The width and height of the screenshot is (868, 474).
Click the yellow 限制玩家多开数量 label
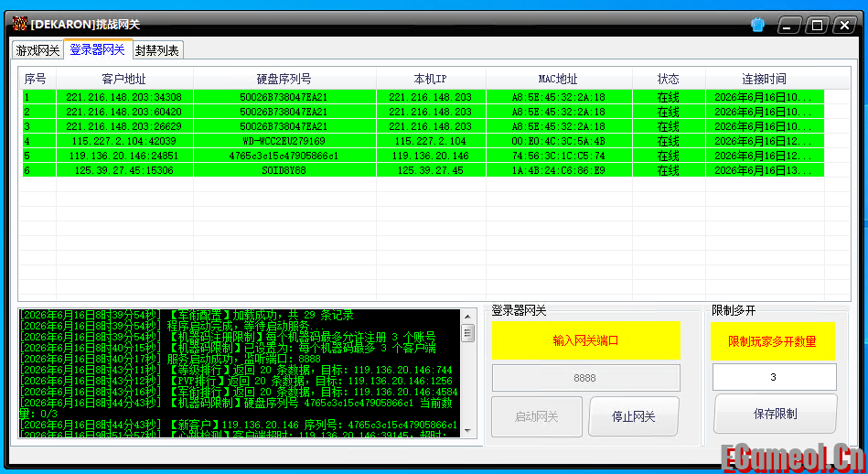coord(772,341)
